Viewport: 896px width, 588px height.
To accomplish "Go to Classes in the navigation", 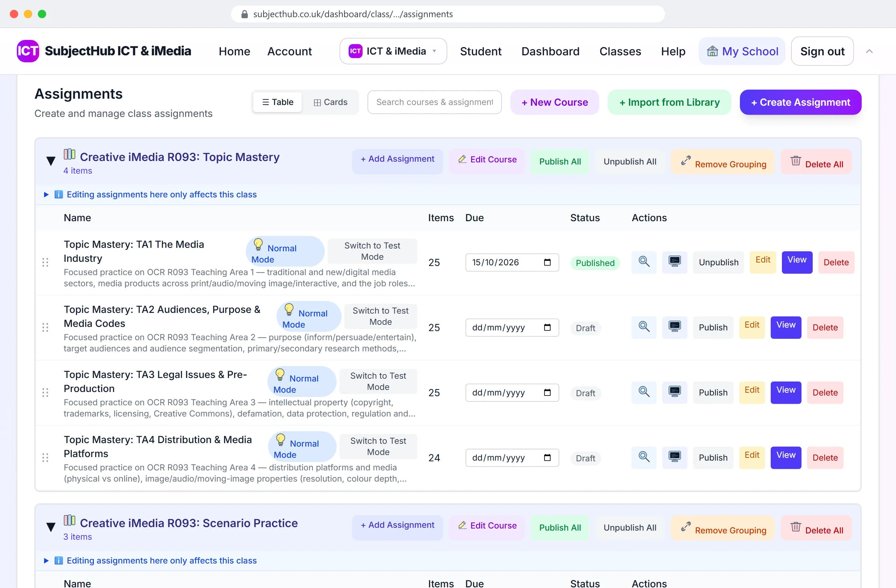I will (x=620, y=51).
